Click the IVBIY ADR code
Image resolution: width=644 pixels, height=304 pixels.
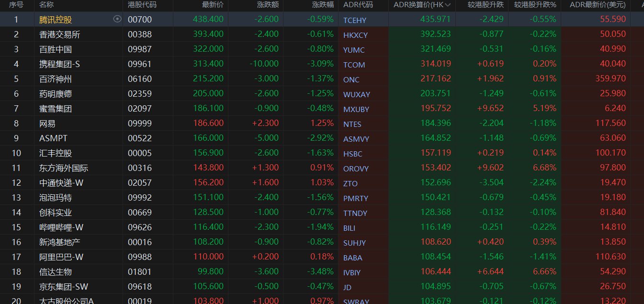[352, 272]
